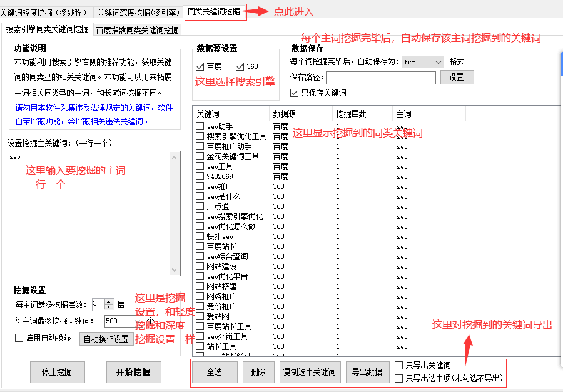Image resolution: width=563 pixels, height=392 pixels.
Task: Tick the seo是什么 row checkbox
Action: pos(200,196)
